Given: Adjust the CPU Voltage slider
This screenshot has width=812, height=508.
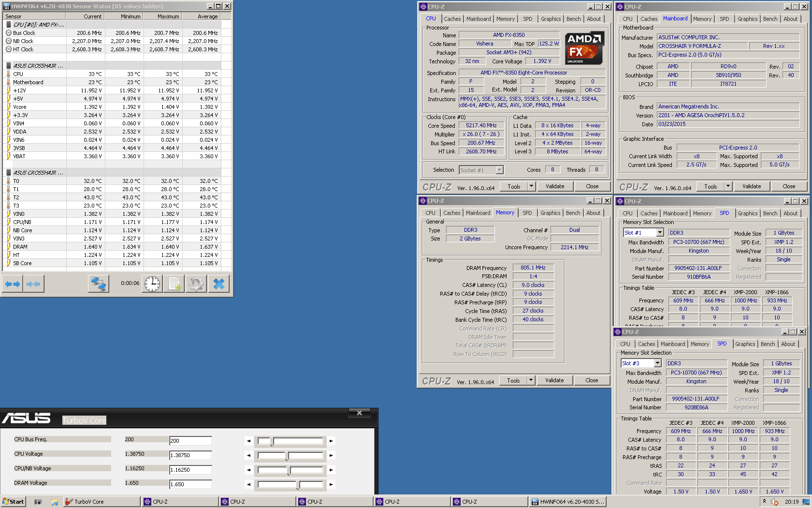Looking at the screenshot, I should (x=287, y=455).
